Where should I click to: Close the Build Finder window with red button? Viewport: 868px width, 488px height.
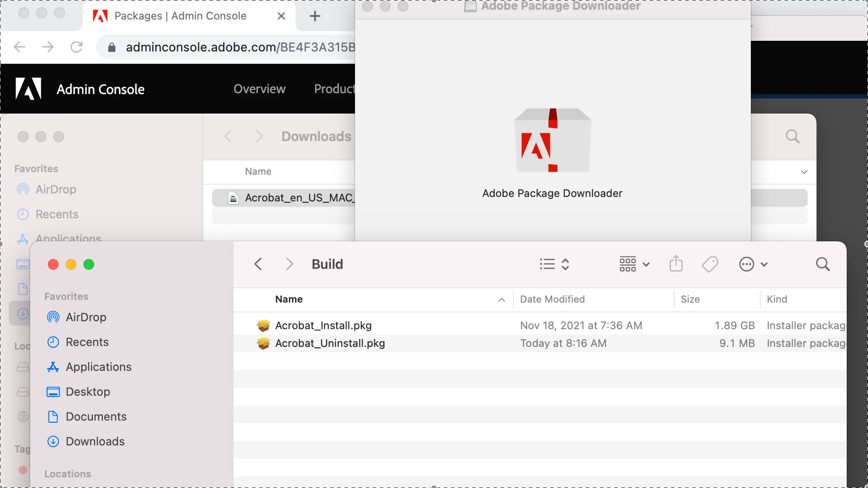click(53, 264)
